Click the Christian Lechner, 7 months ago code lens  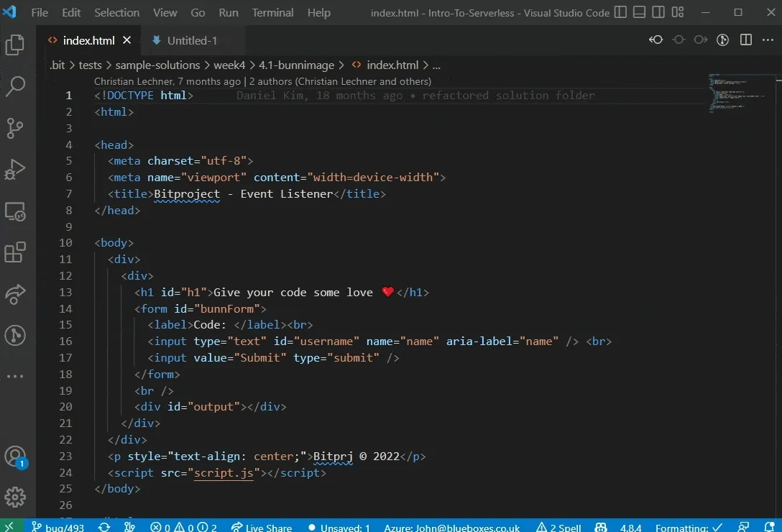coord(167,81)
